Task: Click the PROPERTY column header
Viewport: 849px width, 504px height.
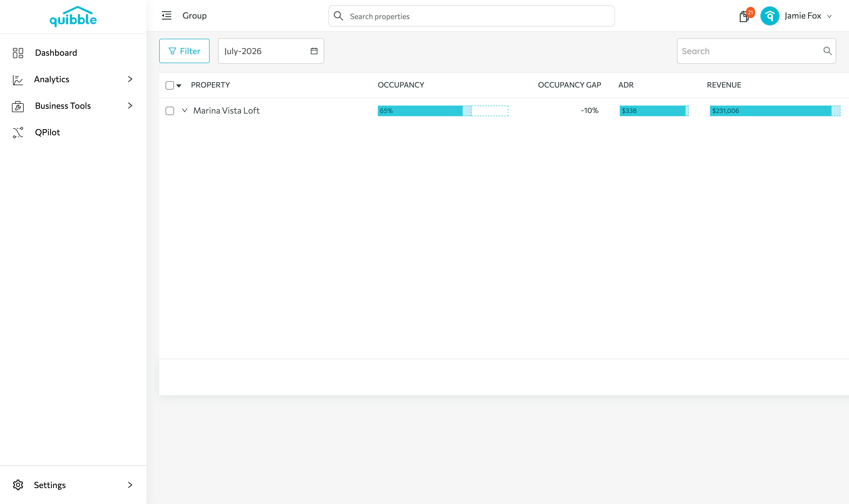Action: 211,85
